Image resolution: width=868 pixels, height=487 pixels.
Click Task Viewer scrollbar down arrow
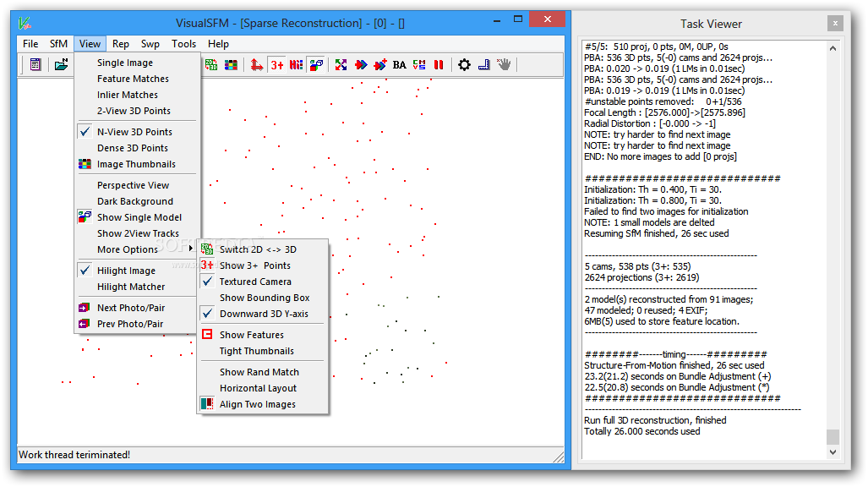(x=833, y=452)
